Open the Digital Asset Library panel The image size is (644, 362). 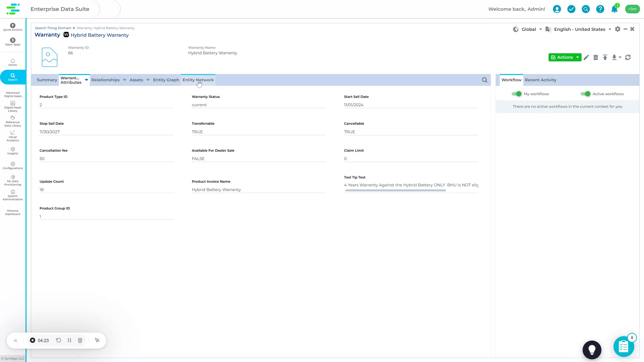point(12,107)
